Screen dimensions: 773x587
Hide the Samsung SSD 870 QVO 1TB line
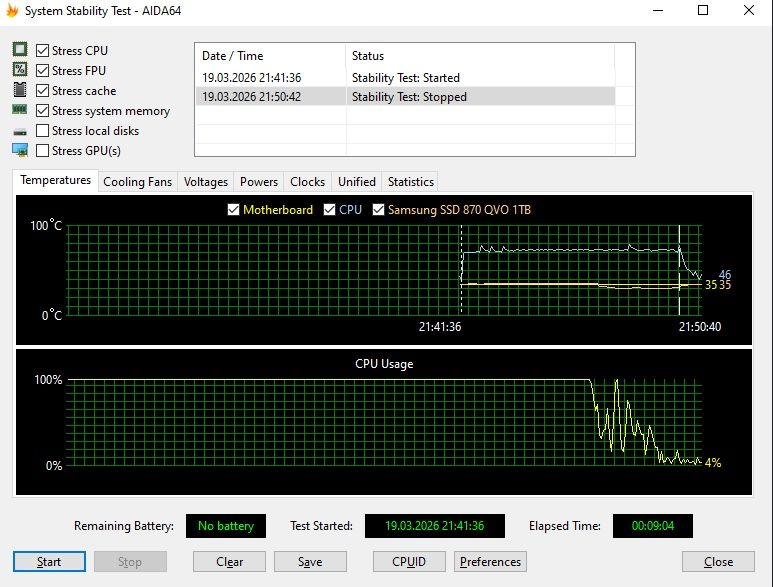(378, 210)
